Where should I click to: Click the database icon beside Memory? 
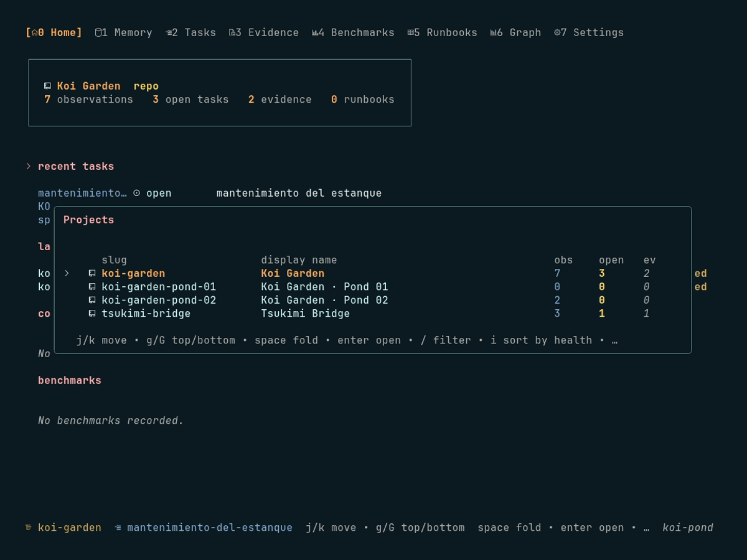coord(98,32)
